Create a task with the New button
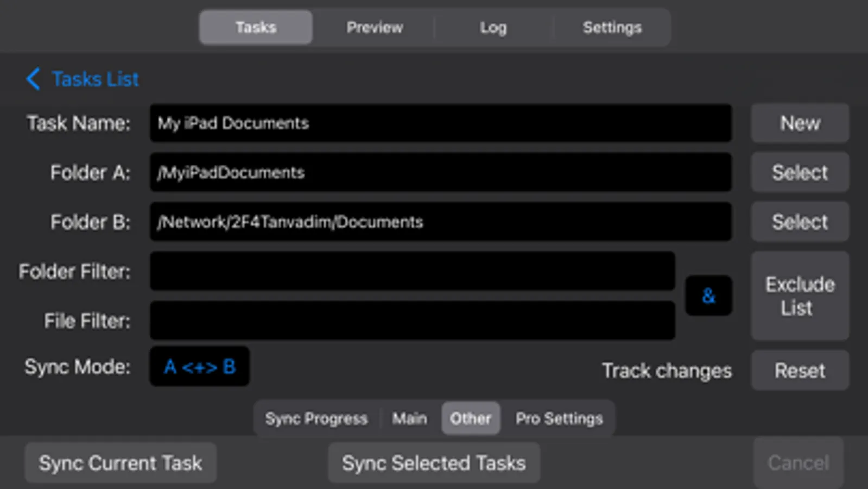 [800, 123]
